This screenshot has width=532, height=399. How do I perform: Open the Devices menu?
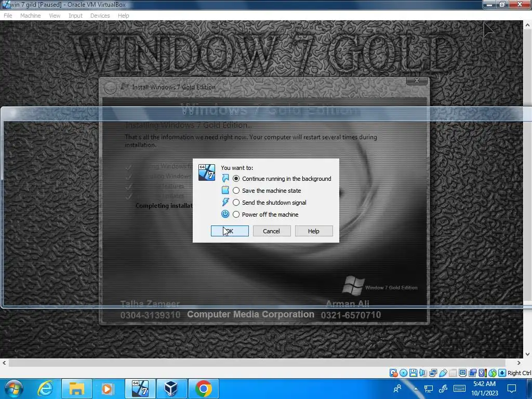[100, 16]
